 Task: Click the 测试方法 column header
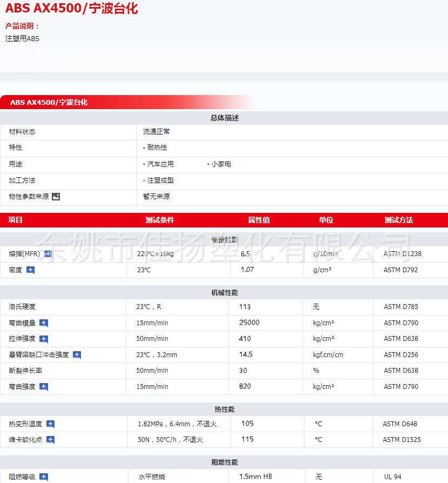(398, 220)
